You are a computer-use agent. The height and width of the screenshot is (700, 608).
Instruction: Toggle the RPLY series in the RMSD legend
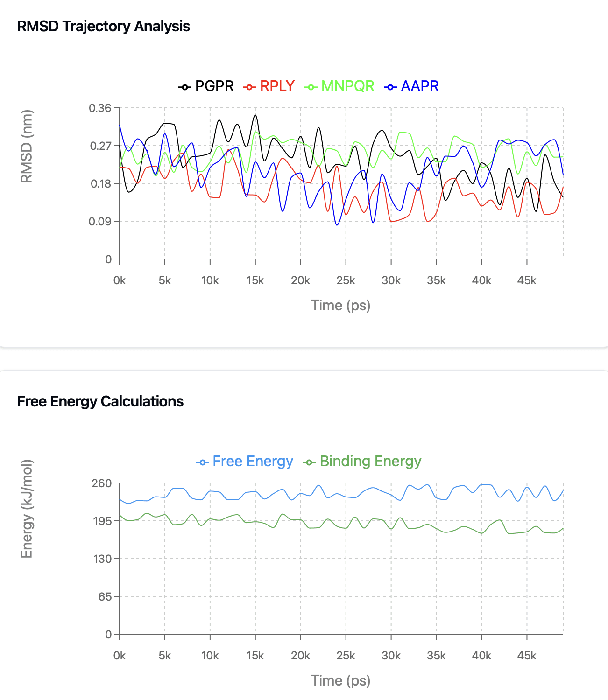(x=269, y=86)
